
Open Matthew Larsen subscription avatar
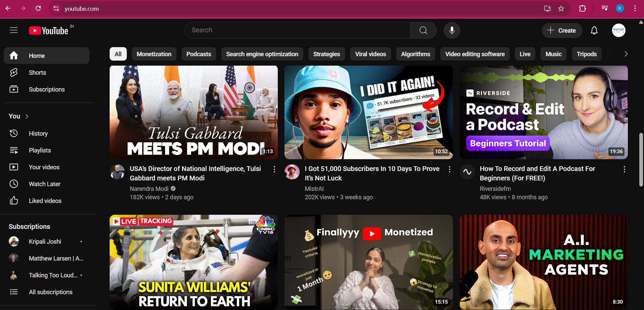coord(14,258)
